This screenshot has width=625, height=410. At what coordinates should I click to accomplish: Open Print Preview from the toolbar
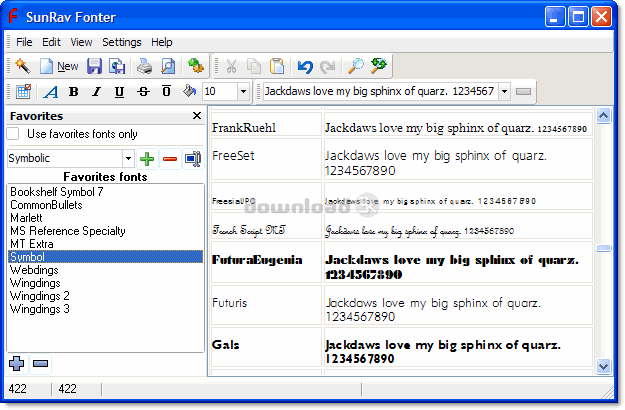(167, 66)
